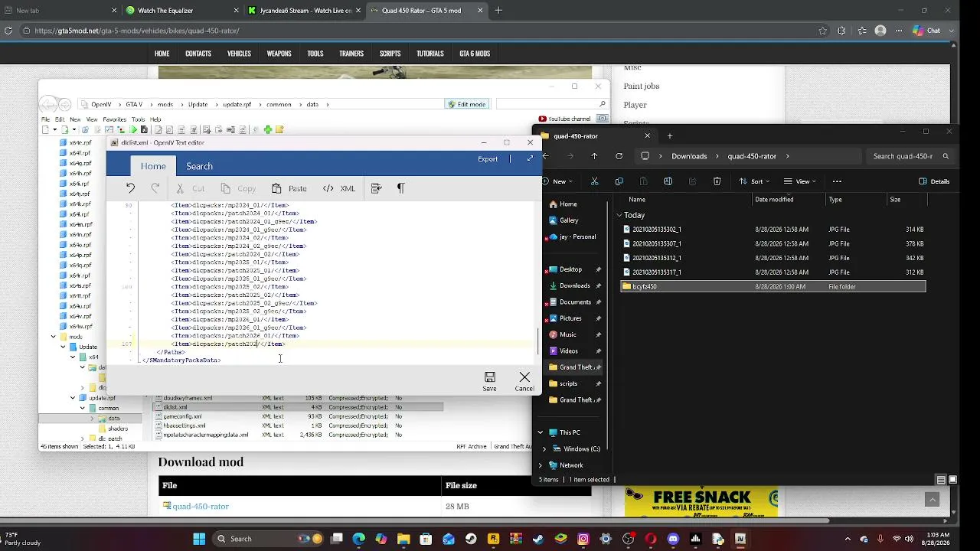Undo the last edit in the OpenIV text editor
Viewport: 980px width, 551px height.
[x=130, y=188]
